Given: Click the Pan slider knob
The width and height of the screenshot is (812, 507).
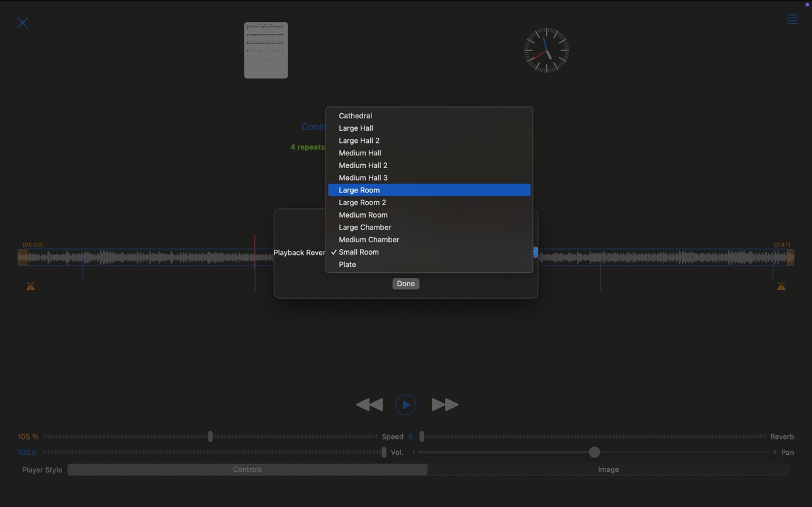Looking at the screenshot, I should [x=594, y=452].
